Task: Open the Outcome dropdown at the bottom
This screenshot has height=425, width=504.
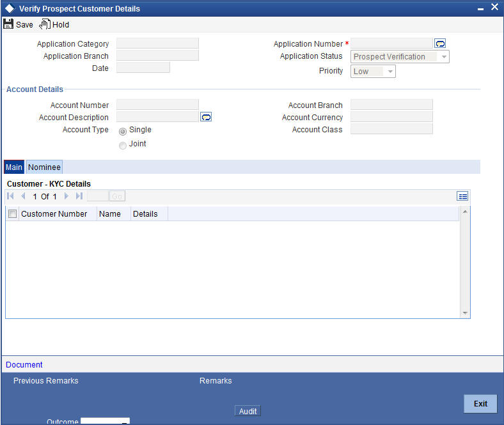Action: coord(105,421)
